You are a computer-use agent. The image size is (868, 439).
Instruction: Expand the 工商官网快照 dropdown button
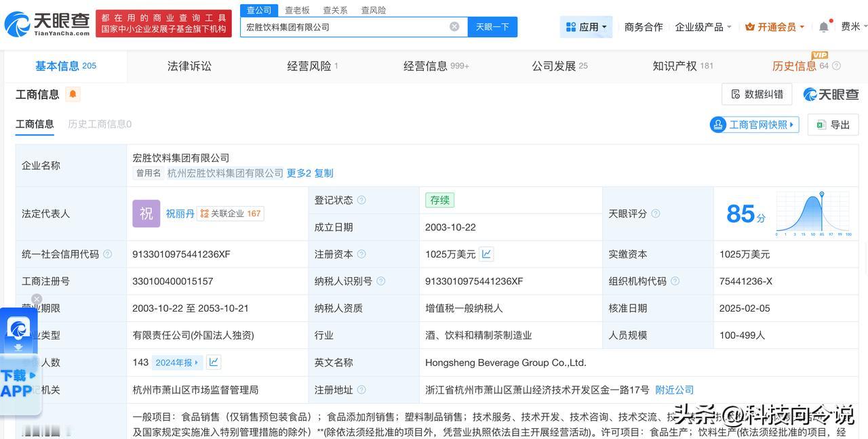(x=754, y=125)
